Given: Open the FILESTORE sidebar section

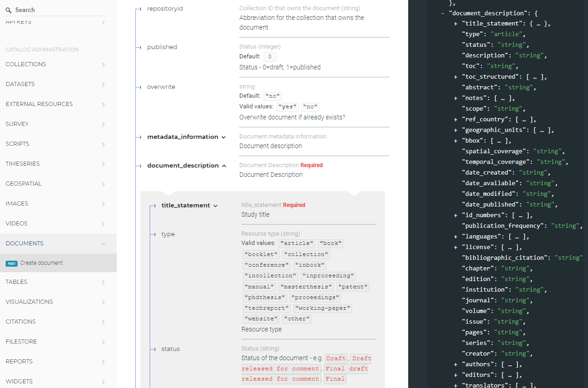Looking at the screenshot, I should pos(58,342).
